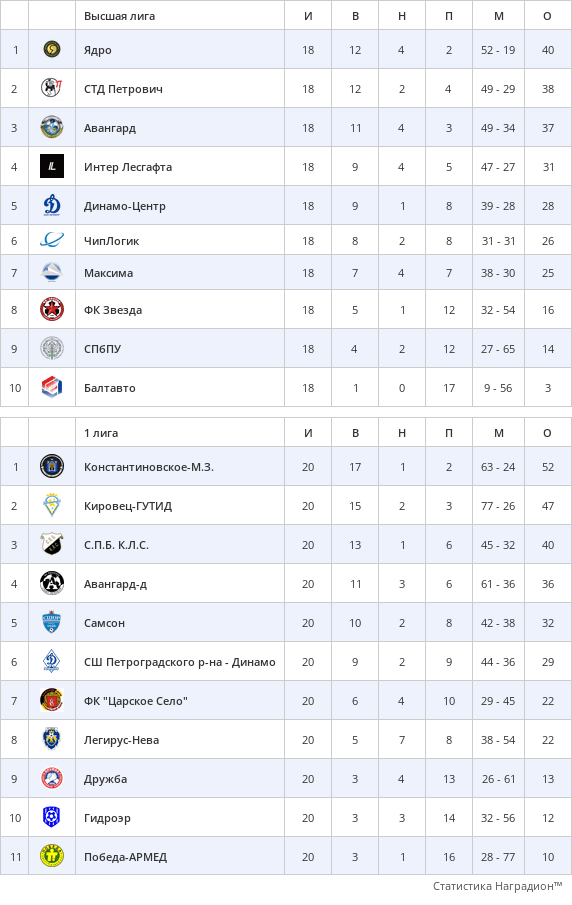The height and width of the screenshot is (905, 572).
Task: Open the Авангард team name link
Action: pos(110,128)
